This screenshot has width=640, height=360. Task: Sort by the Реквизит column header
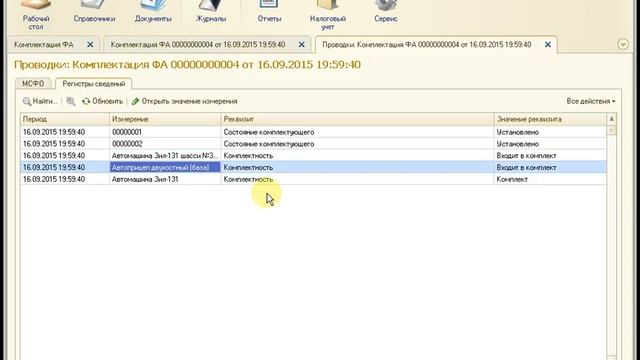357,119
